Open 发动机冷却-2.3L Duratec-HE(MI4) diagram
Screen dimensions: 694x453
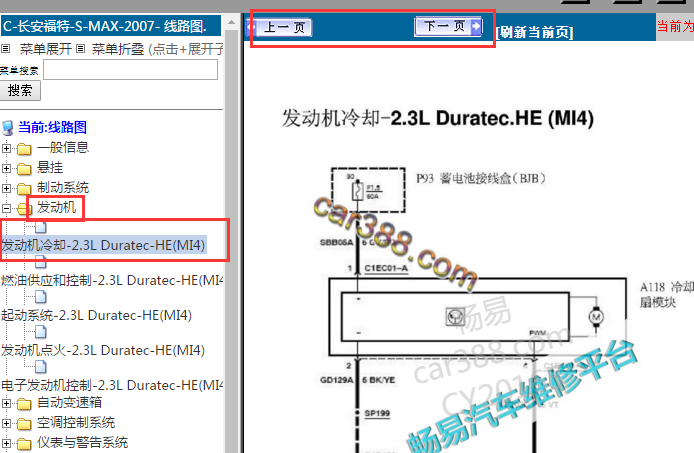point(104,245)
